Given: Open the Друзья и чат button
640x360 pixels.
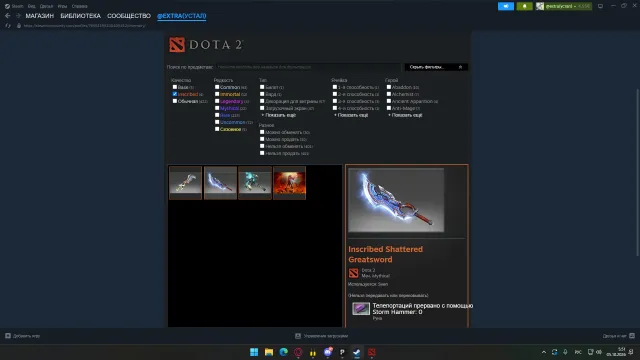Looking at the screenshot, I should [619, 336].
